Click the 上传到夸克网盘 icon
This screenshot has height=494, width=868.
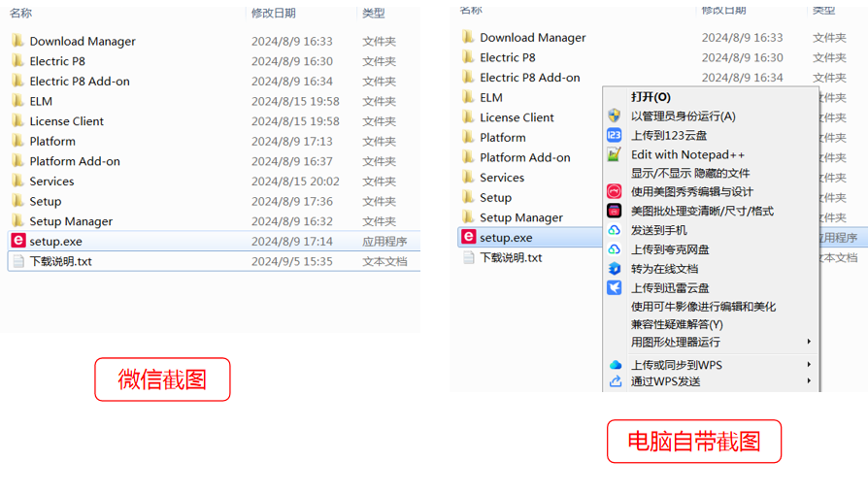pos(614,249)
